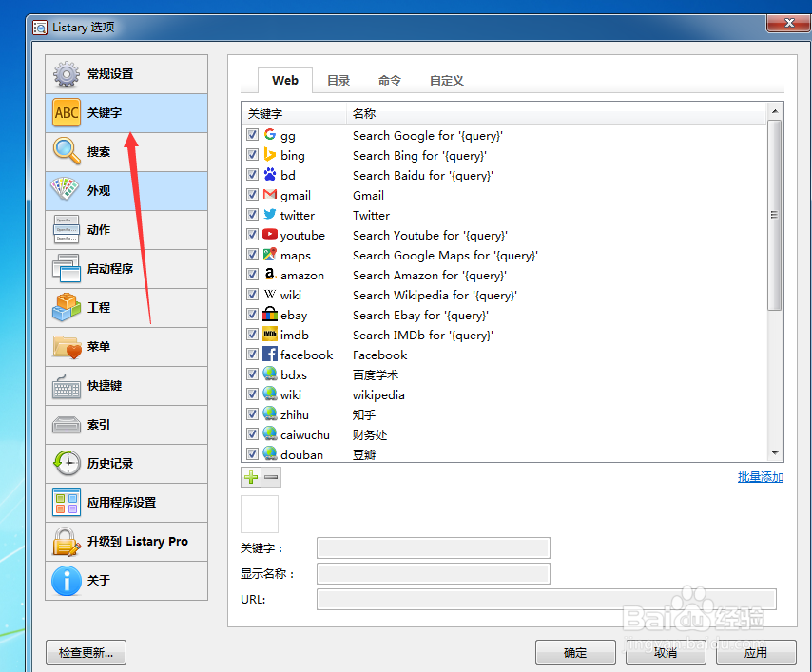Click the YouTube play icon
Viewport: 812px width, 672px height.
[270, 235]
